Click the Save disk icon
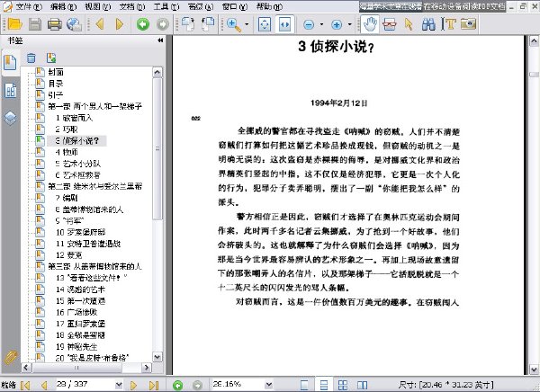The image size is (540, 392). coord(35,24)
